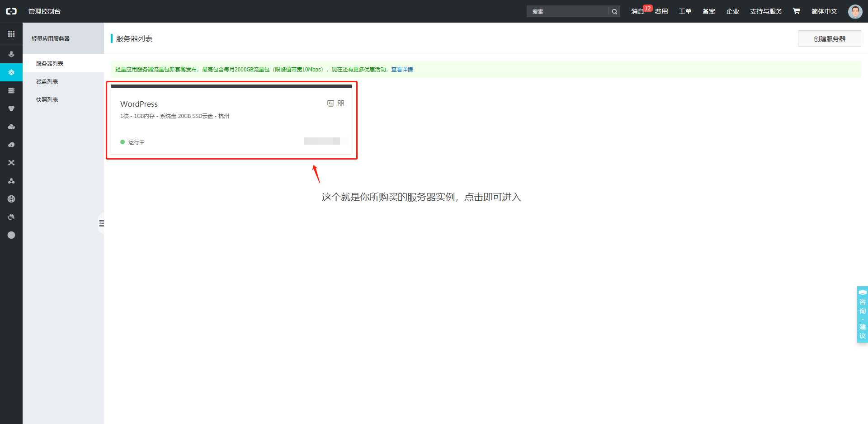868x424 pixels.
Task: Open the nine-dot products grid menu
Action: [x=11, y=34]
